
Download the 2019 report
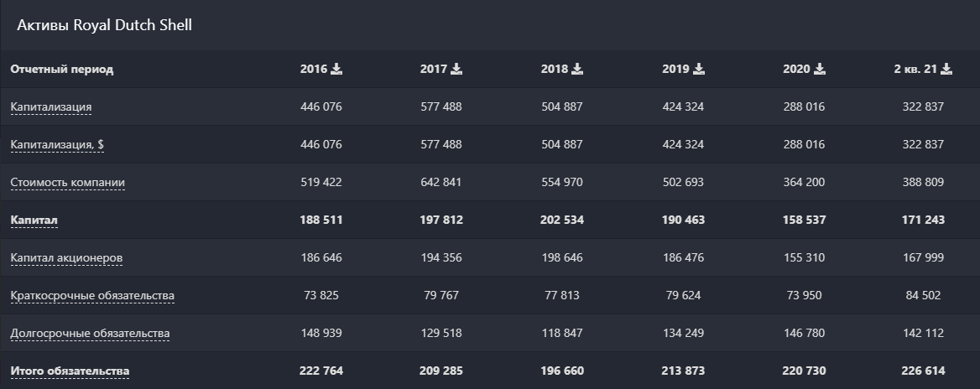tap(698, 69)
